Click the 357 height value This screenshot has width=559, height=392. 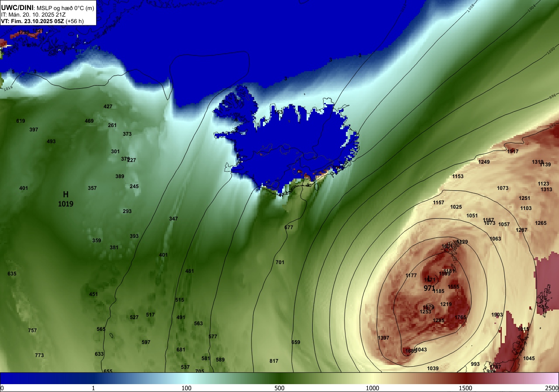point(92,188)
